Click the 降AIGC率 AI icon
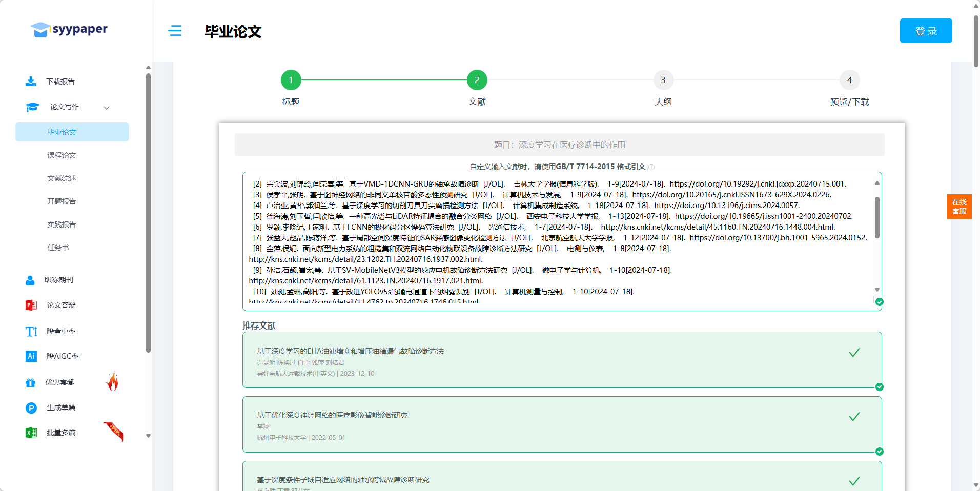 (x=31, y=356)
